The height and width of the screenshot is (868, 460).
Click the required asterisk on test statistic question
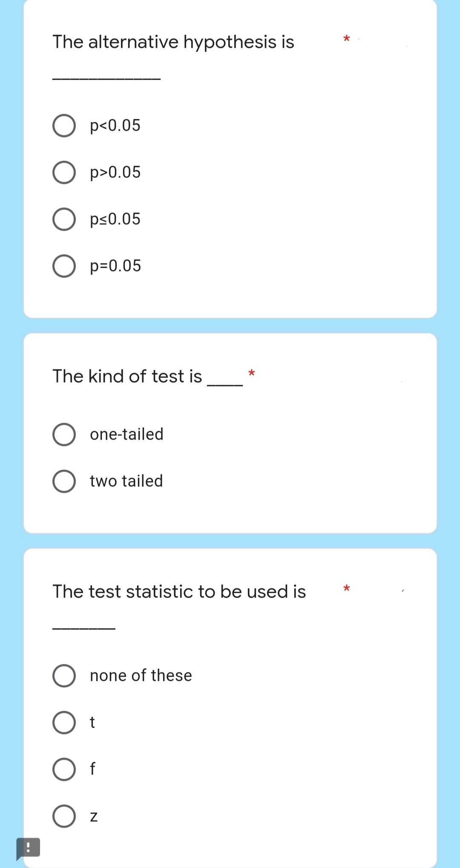pos(347,588)
